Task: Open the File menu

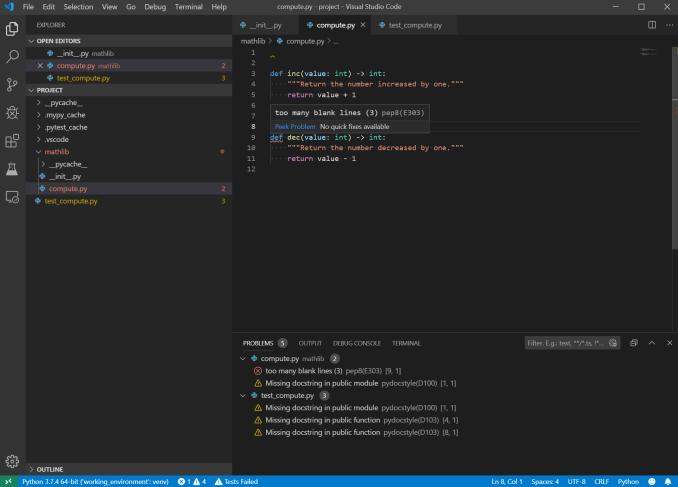Action: [x=28, y=6]
